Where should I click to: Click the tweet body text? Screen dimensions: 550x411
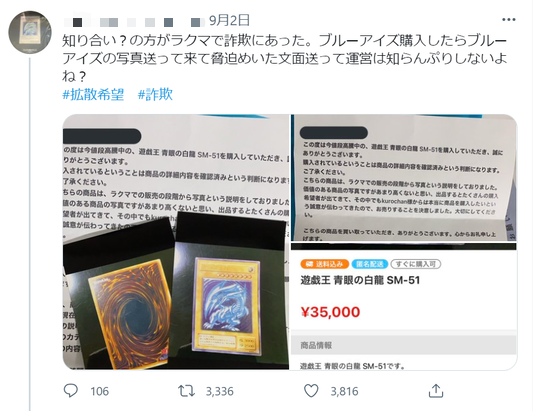pyautogui.click(x=284, y=58)
